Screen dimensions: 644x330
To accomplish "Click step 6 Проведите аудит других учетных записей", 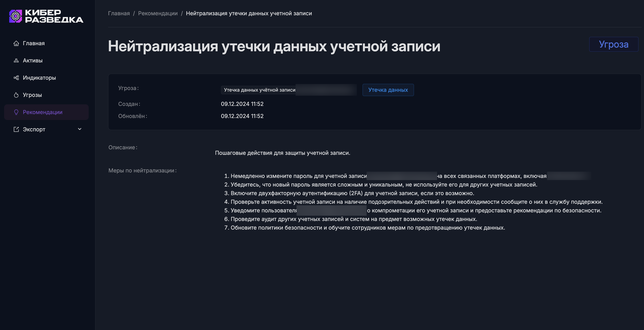I will (x=351, y=219).
